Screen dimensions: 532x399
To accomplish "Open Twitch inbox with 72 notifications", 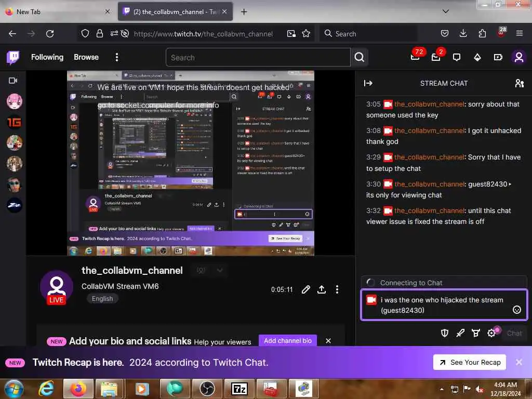I will [415, 57].
